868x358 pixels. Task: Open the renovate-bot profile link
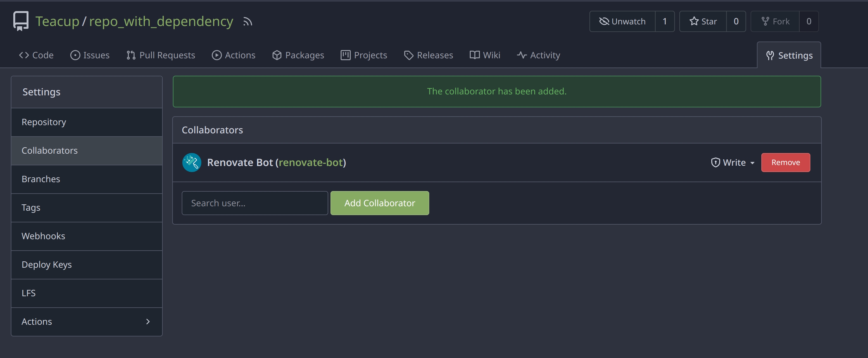pos(311,162)
